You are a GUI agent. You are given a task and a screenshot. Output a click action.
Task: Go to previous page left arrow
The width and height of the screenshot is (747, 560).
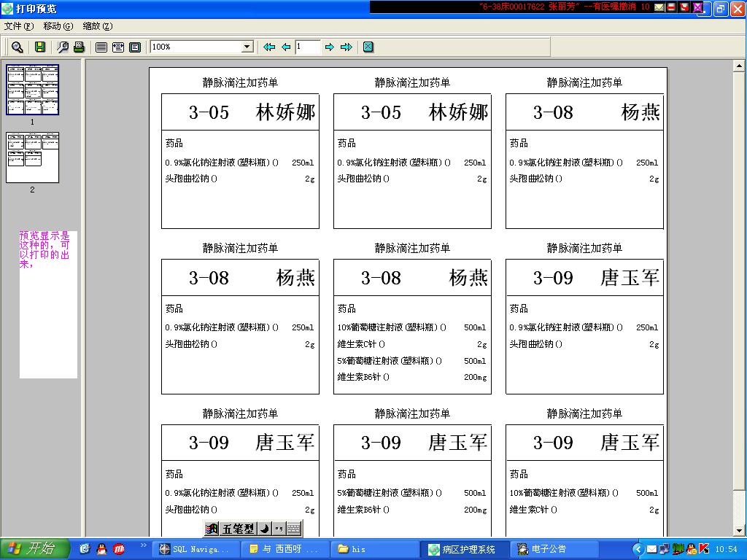(x=286, y=47)
